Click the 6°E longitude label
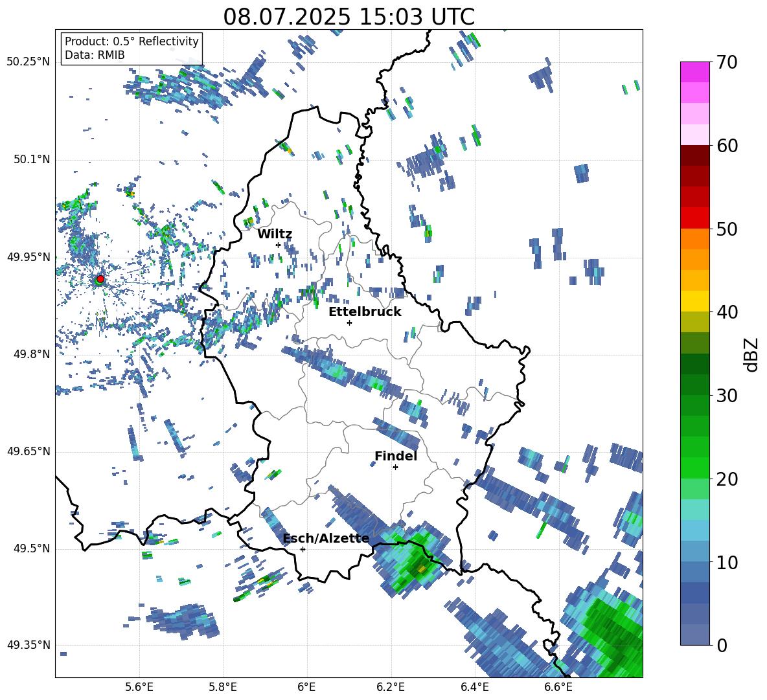This screenshot has height=700, width=767. pos(306,687)
